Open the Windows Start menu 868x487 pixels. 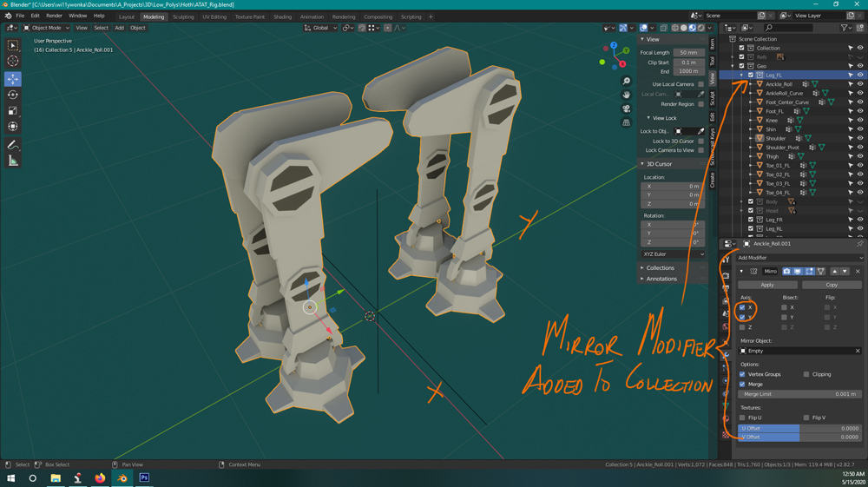pos(10,477)
